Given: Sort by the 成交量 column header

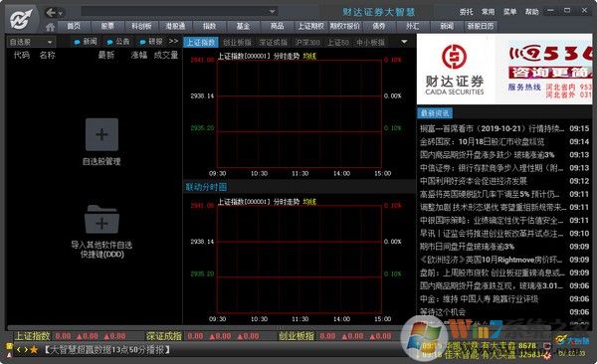Looking at the screenshot, I should pyautogui.click(x=166, y=55).
